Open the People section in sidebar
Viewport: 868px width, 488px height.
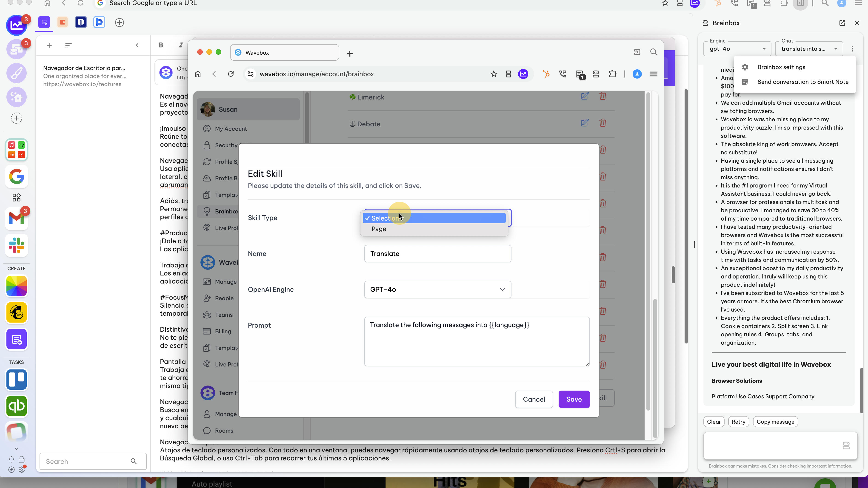pyautogui.click(x=224, y=298)
